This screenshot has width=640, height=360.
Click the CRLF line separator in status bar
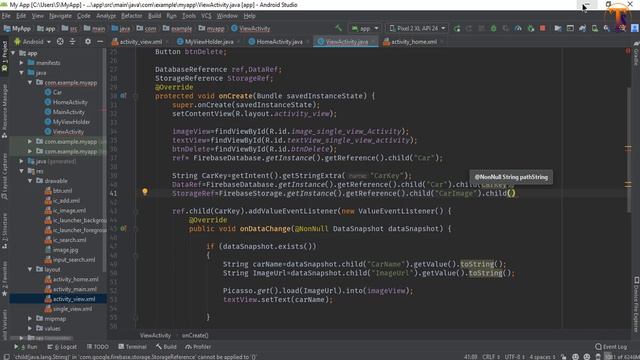(x=491, y=357)
